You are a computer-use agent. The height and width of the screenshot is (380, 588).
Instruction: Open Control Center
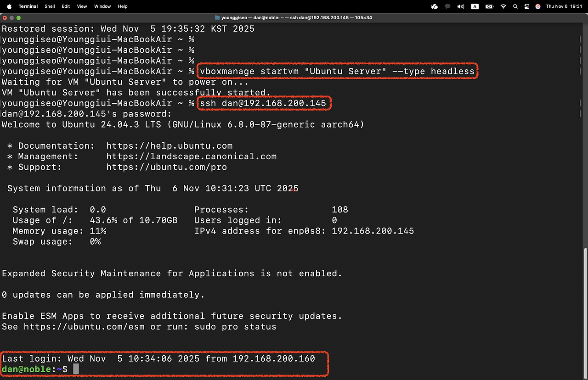click(527, 6)
